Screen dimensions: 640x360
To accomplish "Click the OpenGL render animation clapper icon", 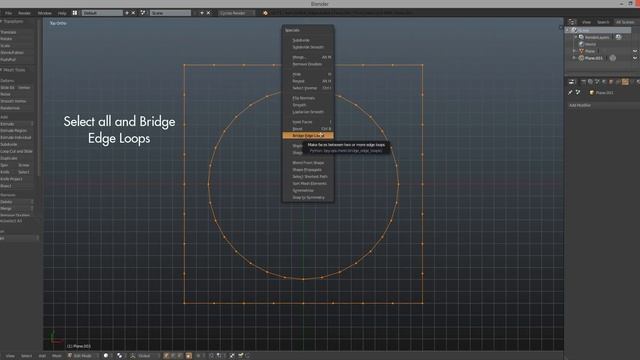I will click(240, 356).
